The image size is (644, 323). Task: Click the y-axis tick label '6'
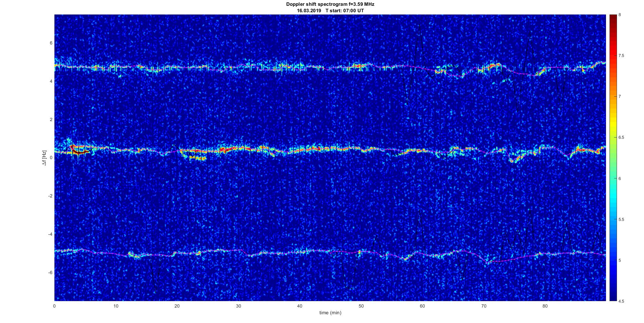pyautogui.click(x=51, y=43)
